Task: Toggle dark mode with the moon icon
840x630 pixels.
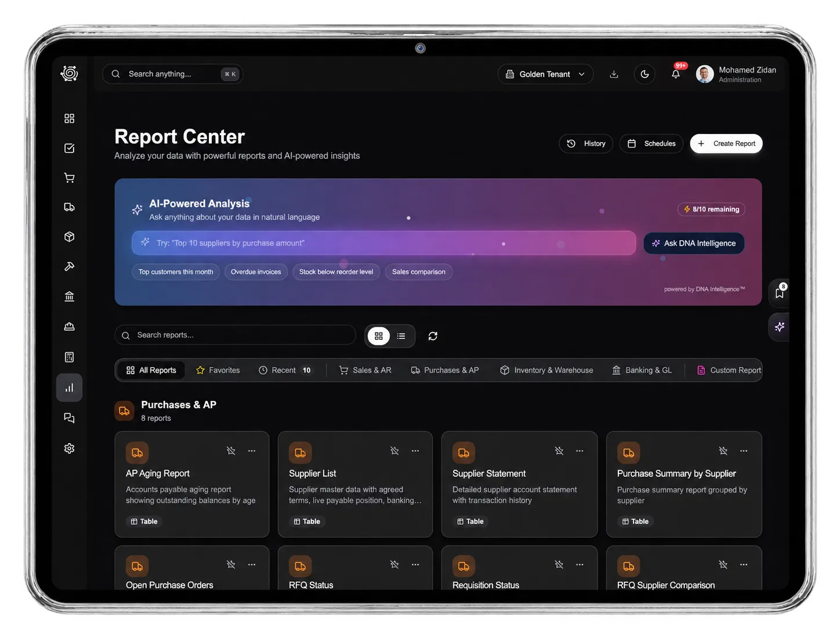Action: (645, 74)
